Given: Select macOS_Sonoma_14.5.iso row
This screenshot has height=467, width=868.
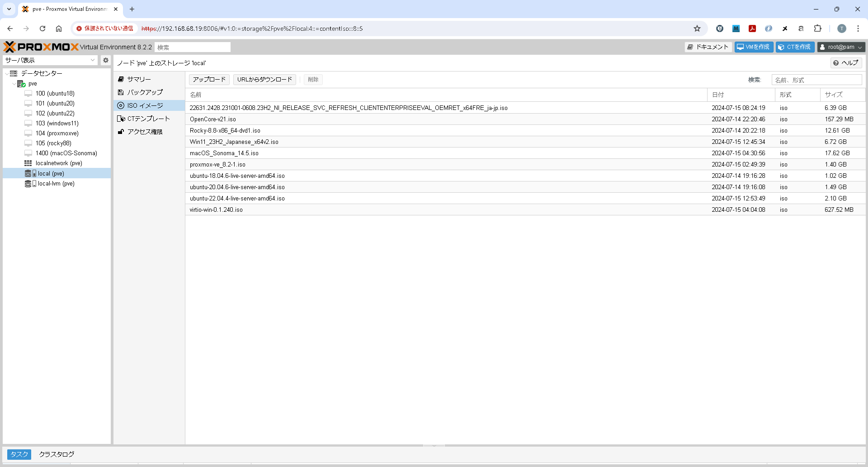Looking at the screenshot, I should pyautogui.click(x=525, y=153).
